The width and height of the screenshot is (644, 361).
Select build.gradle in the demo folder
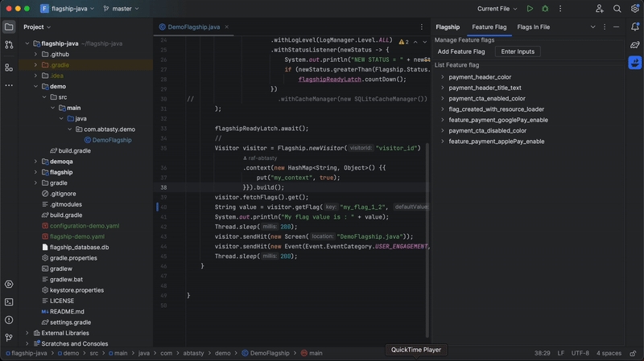point(74,150)
